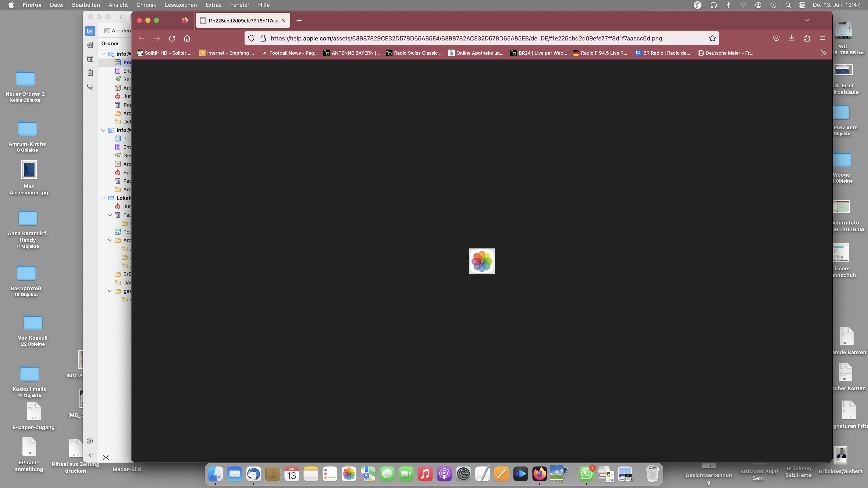Show more bookmarks with double chevron
This screenshot has width=868, height=488.
click(823, 53)
